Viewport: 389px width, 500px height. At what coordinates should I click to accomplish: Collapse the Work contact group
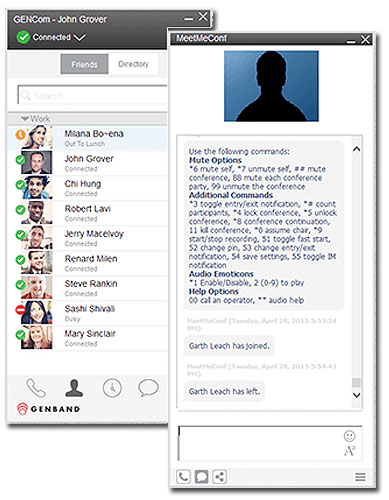25,118
